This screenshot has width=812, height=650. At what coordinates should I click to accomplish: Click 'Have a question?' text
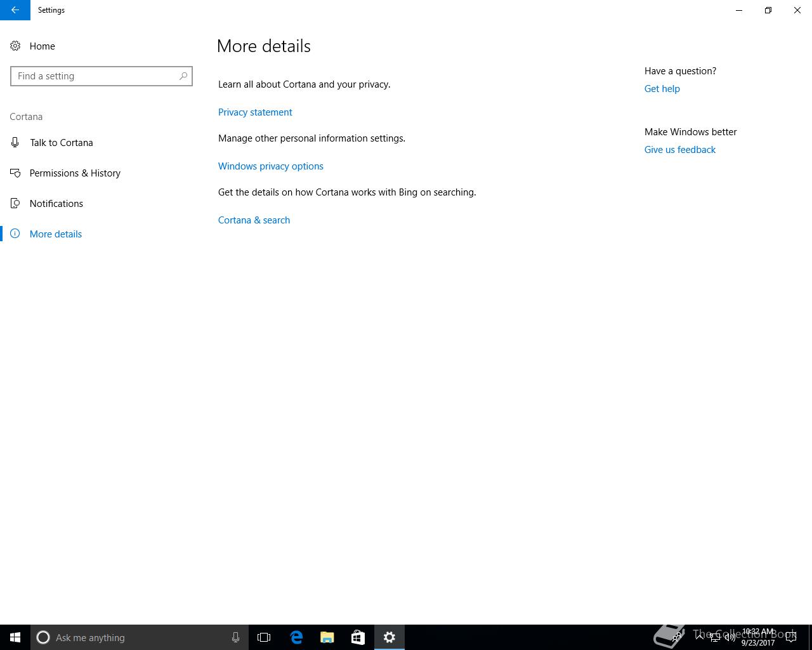pos(681,71)
